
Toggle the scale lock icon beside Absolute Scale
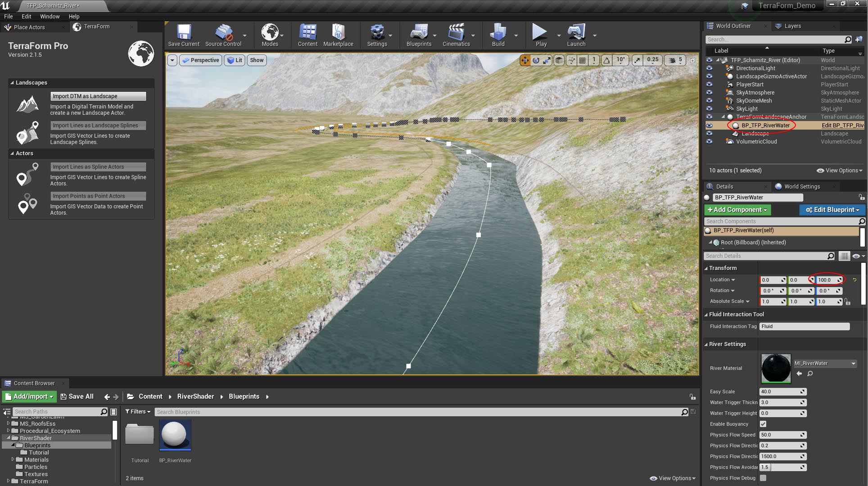coord(848,301)
